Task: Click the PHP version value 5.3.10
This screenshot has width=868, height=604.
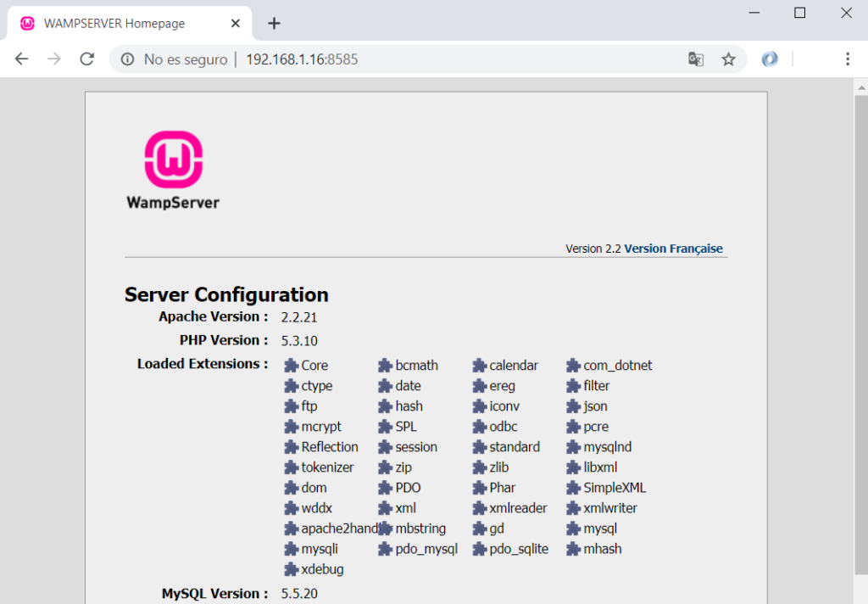Action: click(x=299, y=341)
